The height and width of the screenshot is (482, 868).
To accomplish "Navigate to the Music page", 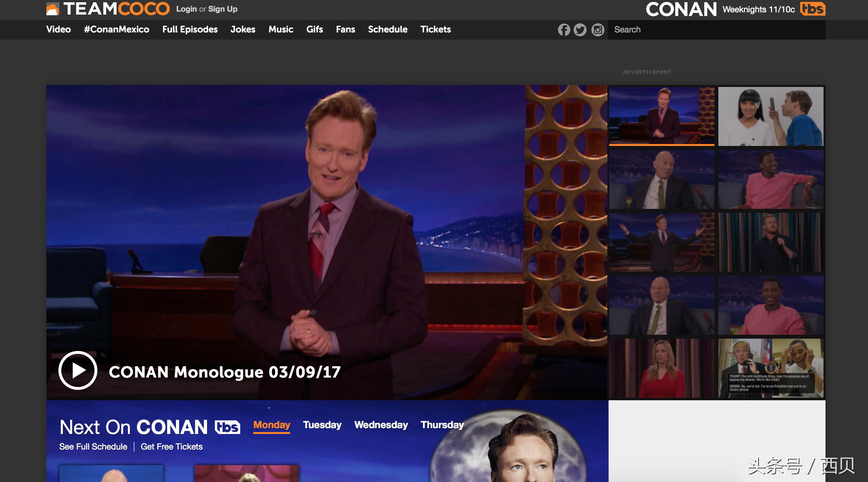I will click(281, 30).
